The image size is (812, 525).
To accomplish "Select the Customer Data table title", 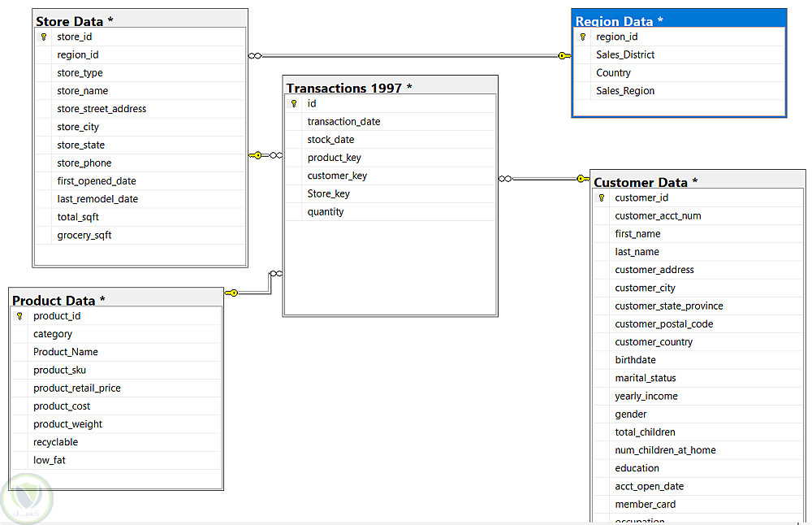I will (646, 182).
